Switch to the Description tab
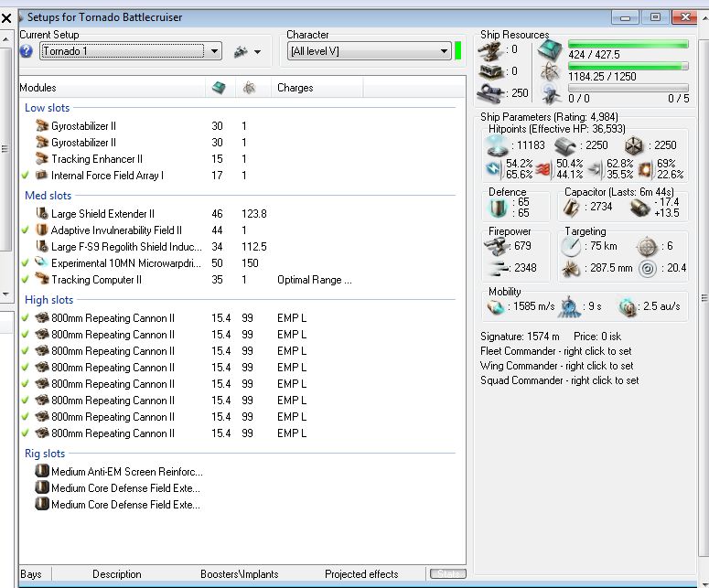 [x=117, y=574]
